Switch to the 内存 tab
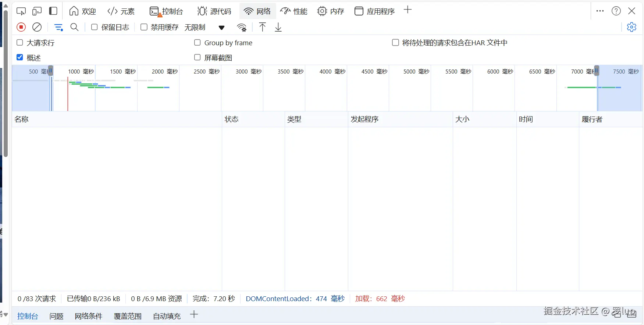The height and width of the screenshot is (325, 644). (x=331, y=11)
